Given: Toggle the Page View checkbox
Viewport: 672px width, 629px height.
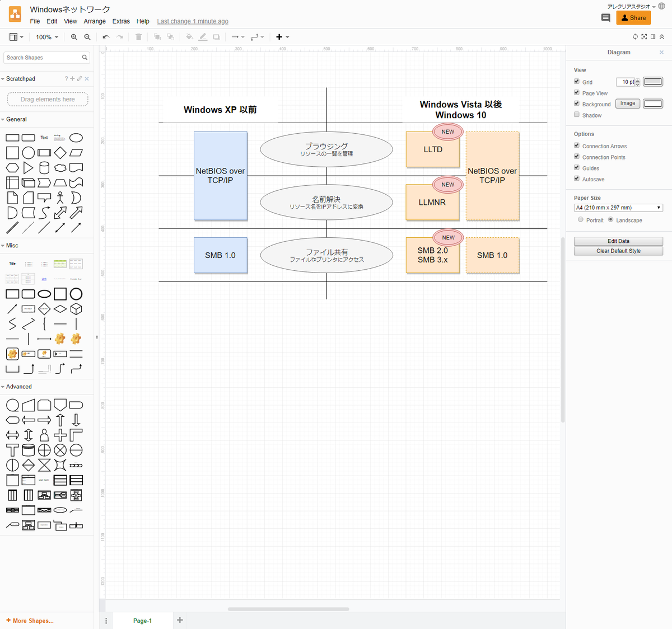Looking at the screenshot, I should pyautogui.click(x=577, y=93).
